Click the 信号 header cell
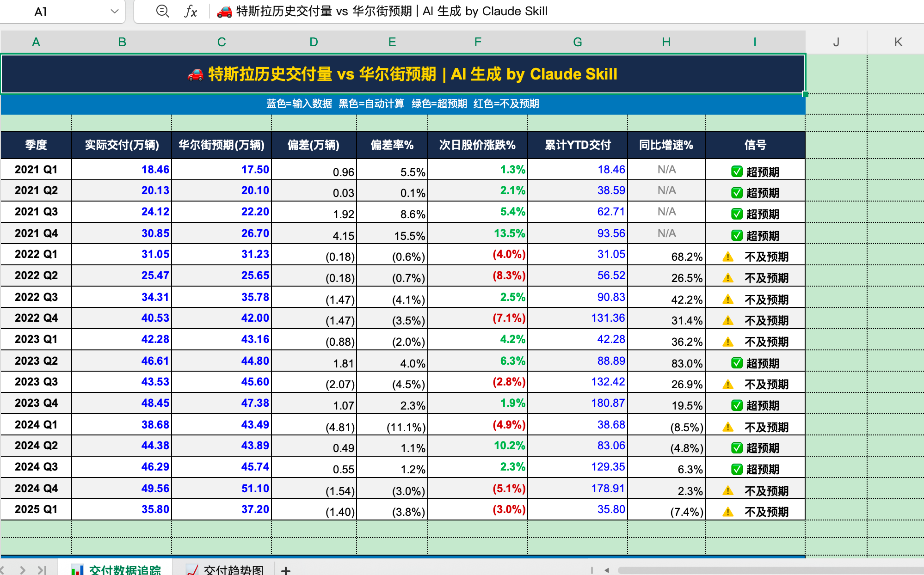 point(755,145)
